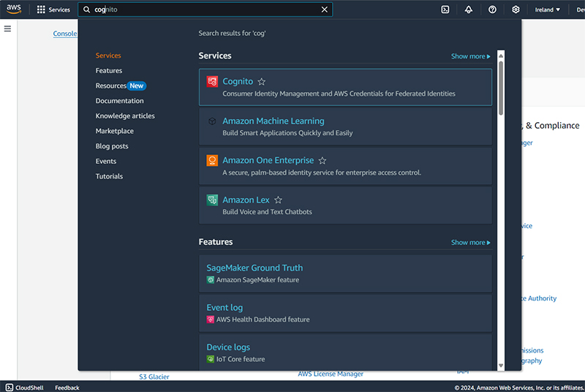Open the notifications bell icon
Image resolution: width=585 pixels, height=392 pixels.
[x=469, y=10]
